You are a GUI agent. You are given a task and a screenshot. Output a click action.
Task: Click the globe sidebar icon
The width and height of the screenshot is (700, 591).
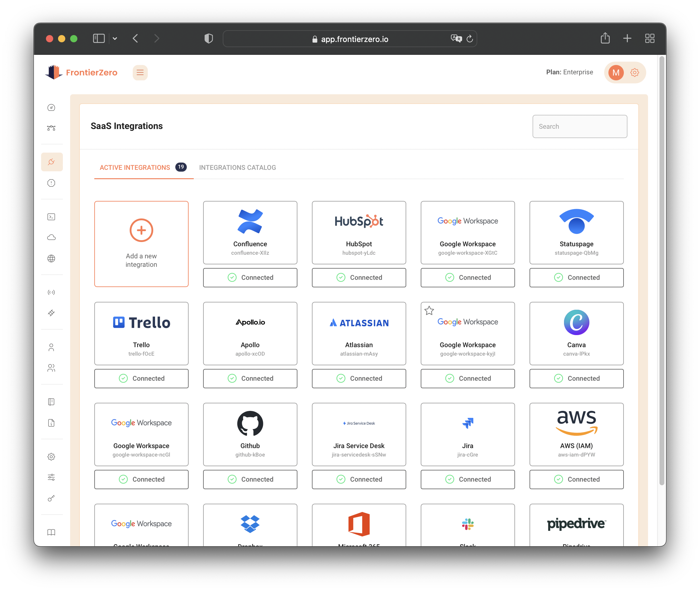(x=51, y=258)
